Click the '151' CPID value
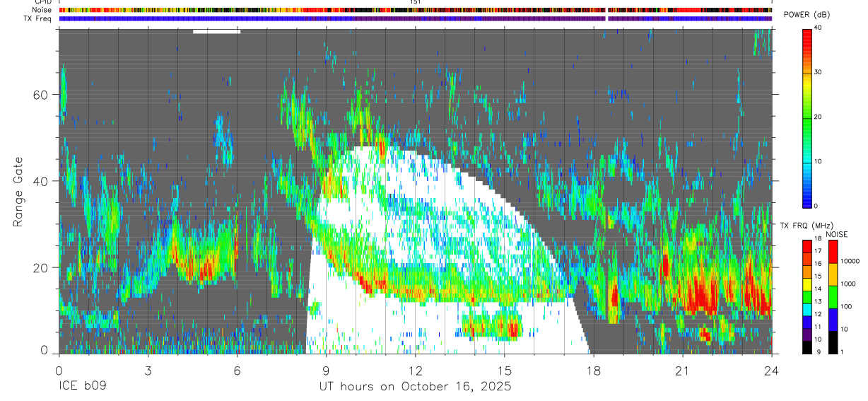This screenshot has height=401, width=868. [x=415, y=2]
